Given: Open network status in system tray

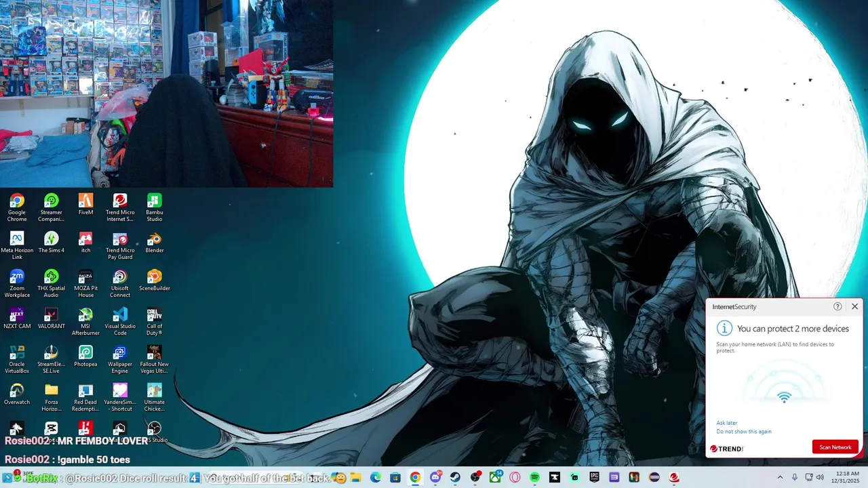Looking at the screenshot, I should pyautogui.click(x=809, y=477).
